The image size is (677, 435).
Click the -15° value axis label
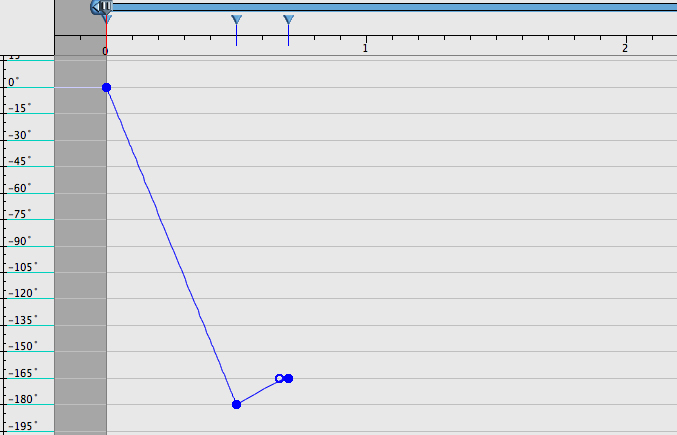[x=20, y=108]
